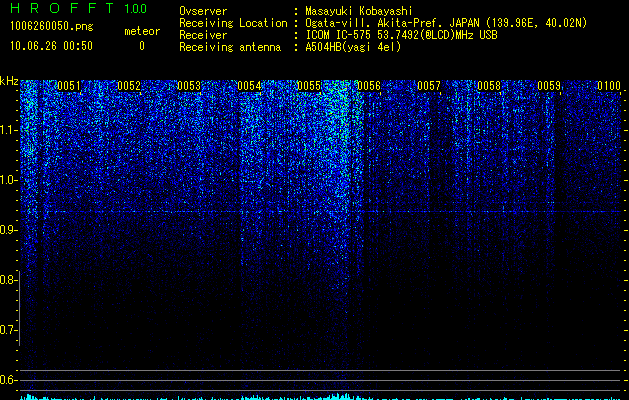Image resolution: width=629 pixels, height=400 pixels.
Task: Click the timestamp 10.06.26 00:50
Action: (51, 46)
